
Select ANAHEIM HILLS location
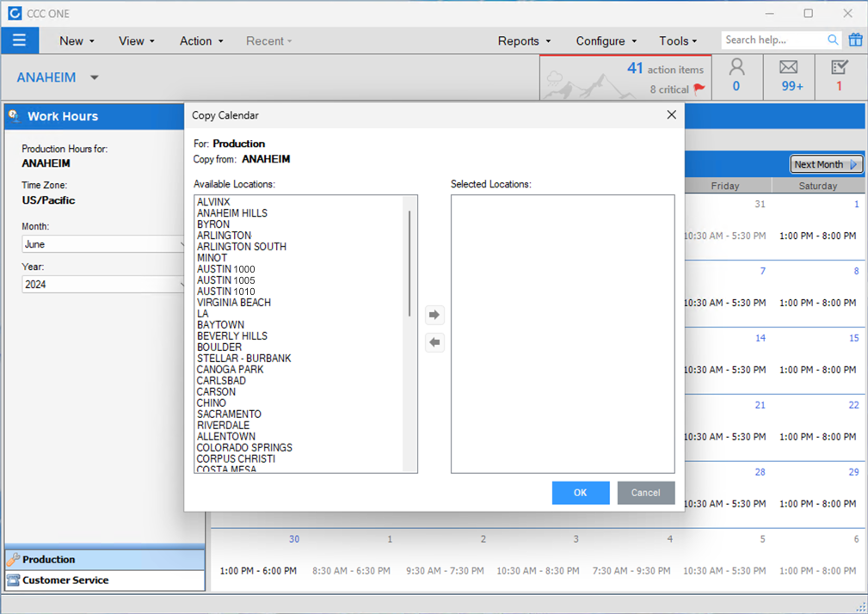[232, 213]
